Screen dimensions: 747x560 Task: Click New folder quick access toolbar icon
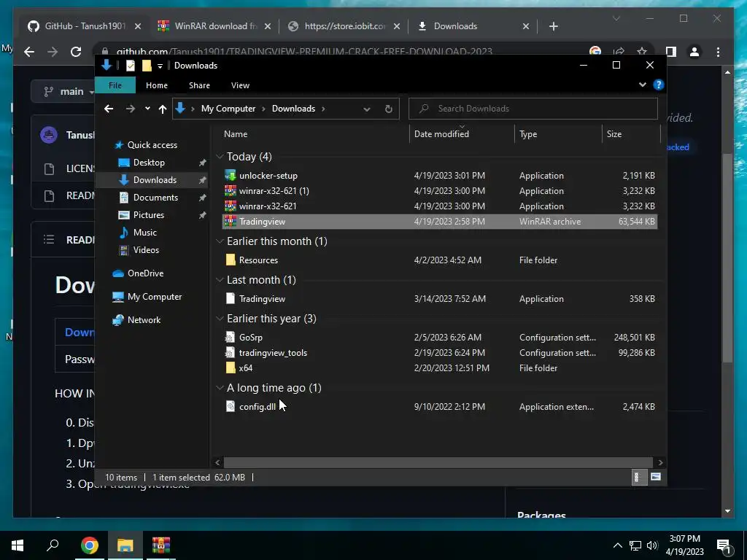tap(147, 66)
